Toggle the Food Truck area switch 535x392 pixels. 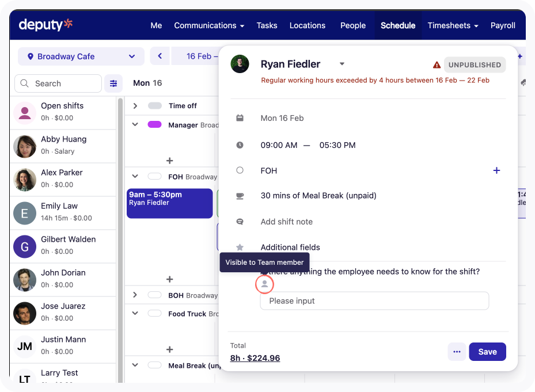[154, 314]
